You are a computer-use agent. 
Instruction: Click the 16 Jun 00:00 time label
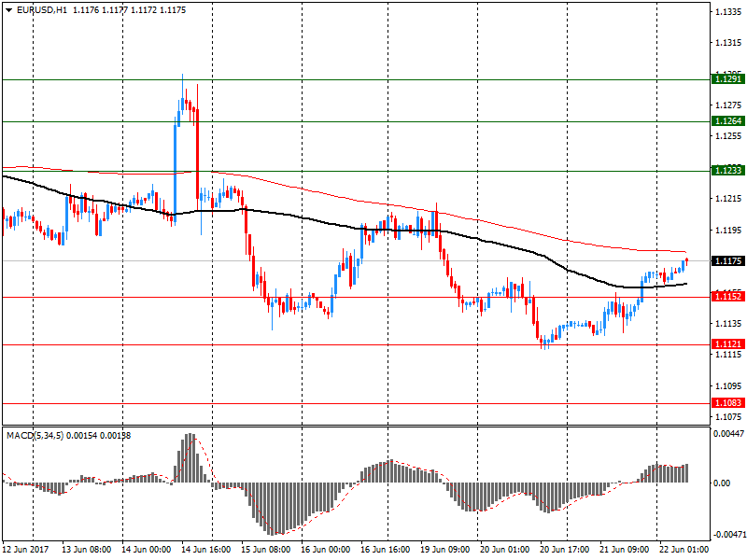click(x=325, y=549)
